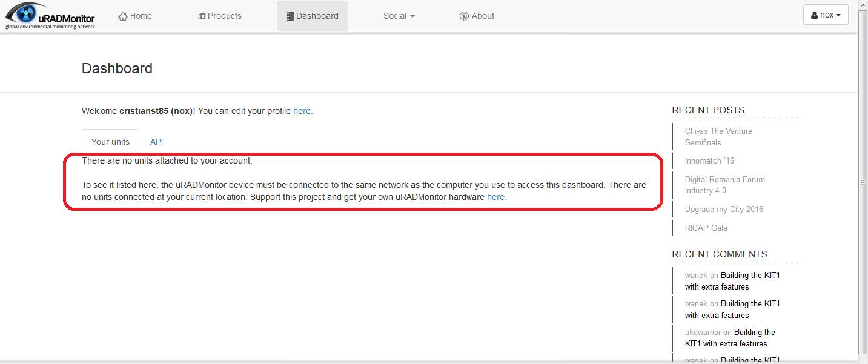The height and width of the screenshot is (364, 868).
Task: Click the About broadcast icon
Action: (x=464, y=16)
